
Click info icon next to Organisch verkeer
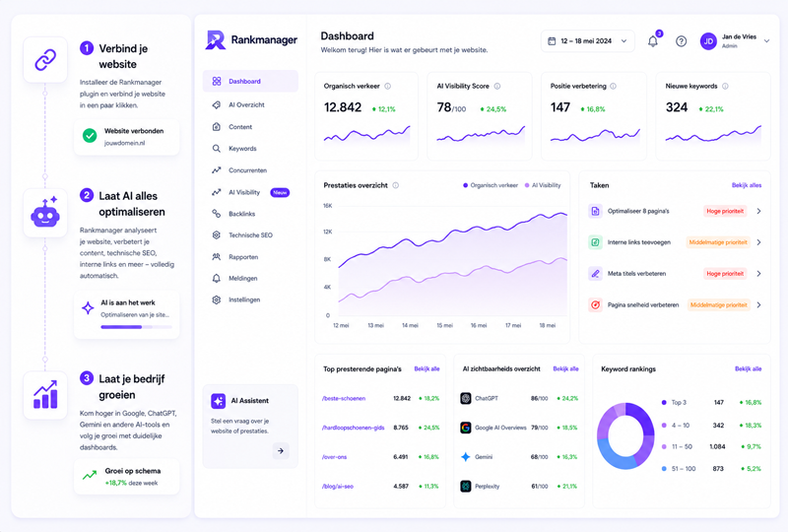(387, 86)
